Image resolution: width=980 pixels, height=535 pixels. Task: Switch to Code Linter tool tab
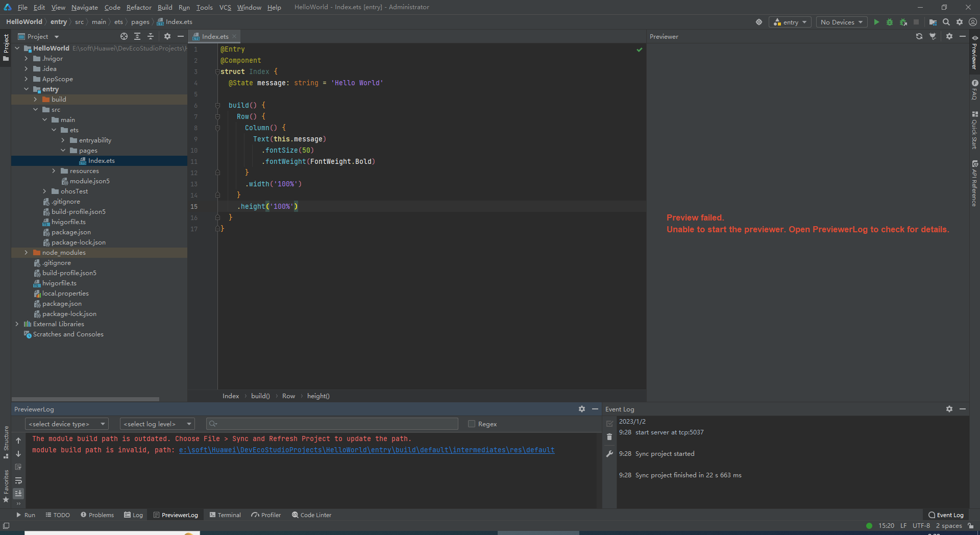click(311, 515)
